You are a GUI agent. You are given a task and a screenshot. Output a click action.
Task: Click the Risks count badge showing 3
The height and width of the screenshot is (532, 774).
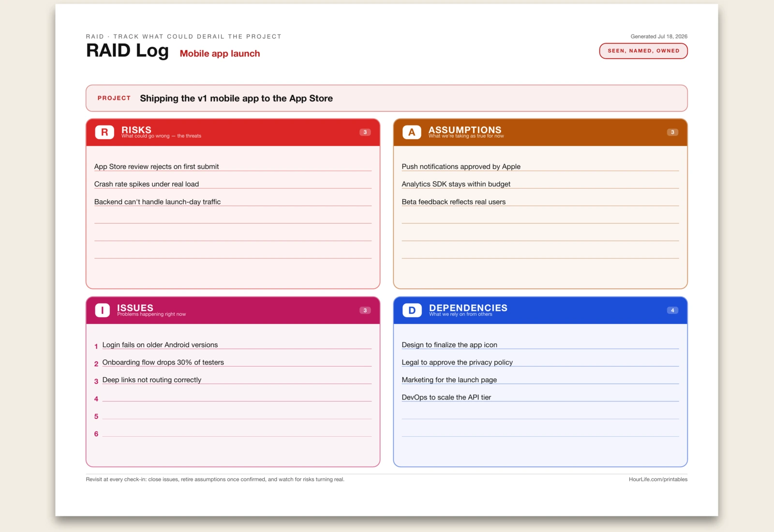[x=365, y=132]
